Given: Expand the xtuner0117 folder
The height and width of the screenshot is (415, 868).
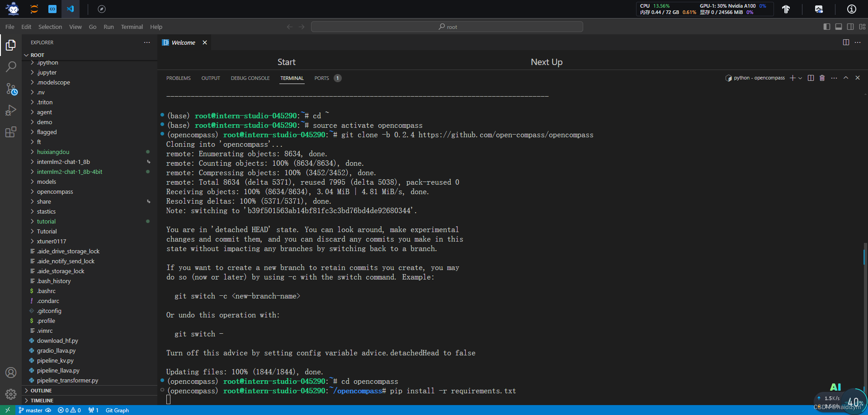Looking at the screenshot, I should pyautogui.click(x=90, y=241).
